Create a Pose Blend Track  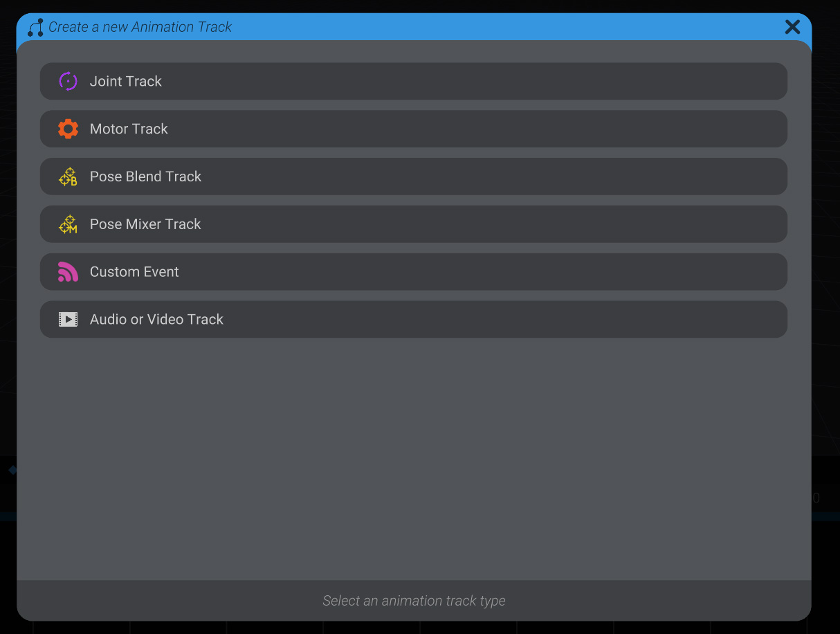pyautogui.click(x=414, y=176)
